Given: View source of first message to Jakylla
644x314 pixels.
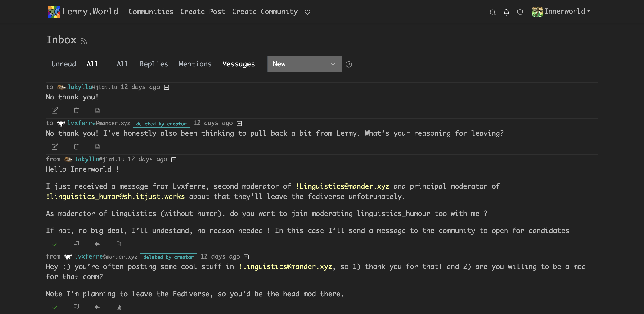Looking at the screenshot, I should point(98,110).
